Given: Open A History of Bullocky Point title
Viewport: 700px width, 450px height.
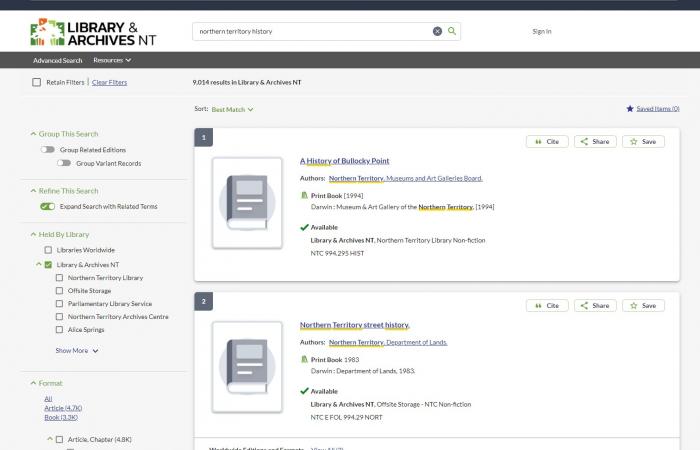Looking at the screenshot, I should (345, 161).
